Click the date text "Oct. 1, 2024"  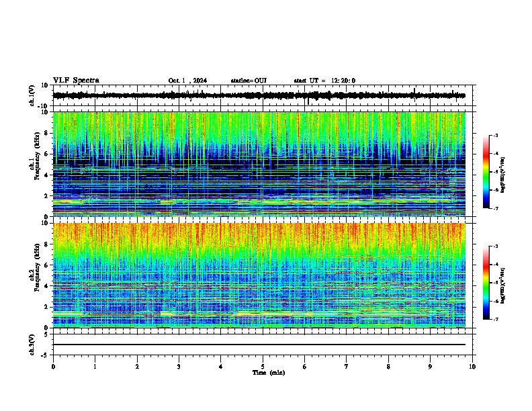pyautogui.click(x=187, y=81)
